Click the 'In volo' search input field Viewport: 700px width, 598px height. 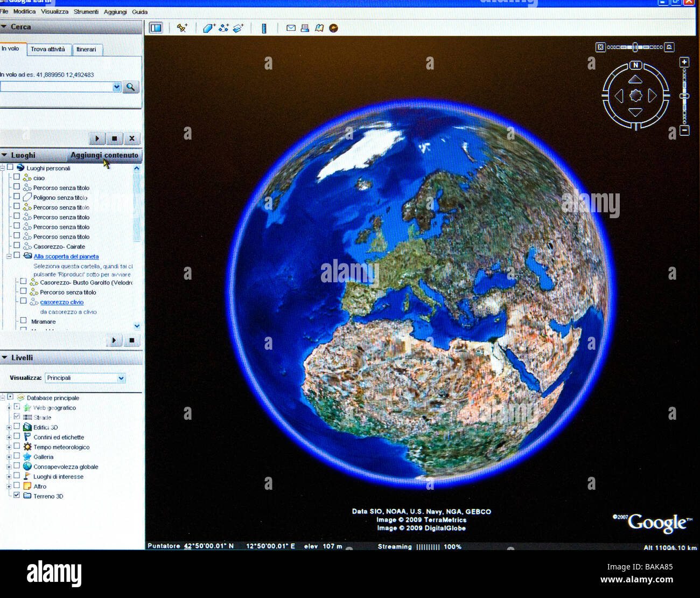tap(56, 87)
